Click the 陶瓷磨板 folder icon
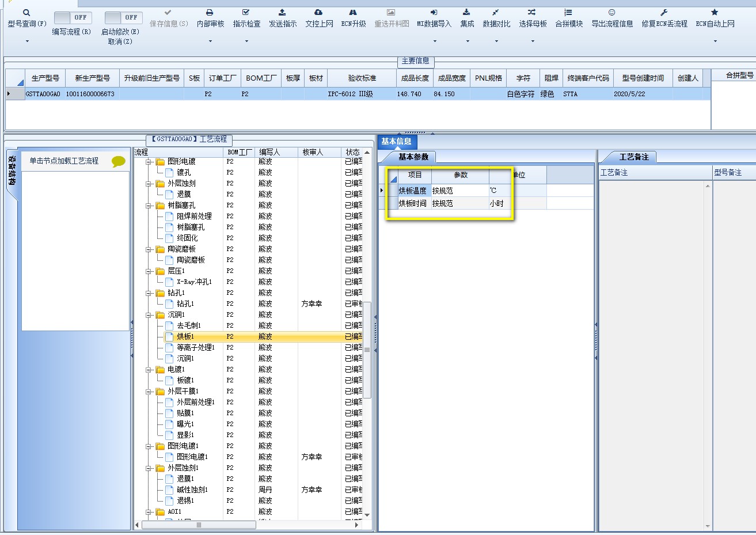The width and height of the screenshot is (756, 535). pos(161,249)
